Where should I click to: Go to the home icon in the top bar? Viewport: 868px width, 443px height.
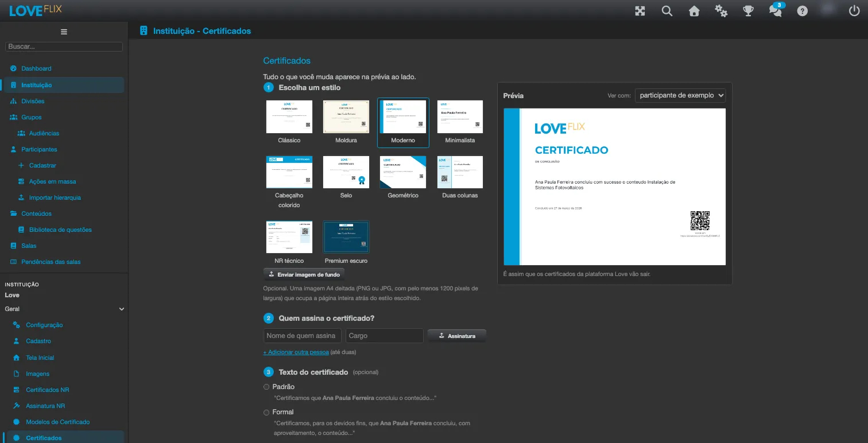[694, 11]
